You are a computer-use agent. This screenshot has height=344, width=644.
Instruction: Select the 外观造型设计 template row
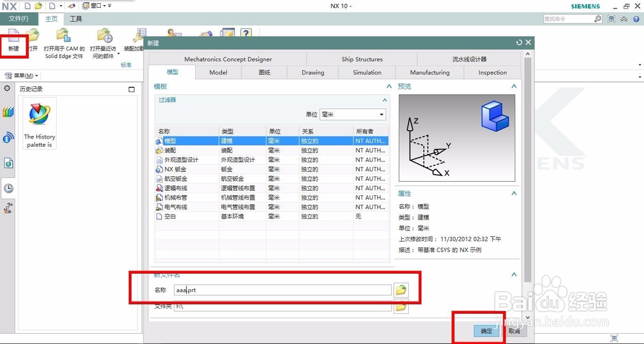(272, 160)
